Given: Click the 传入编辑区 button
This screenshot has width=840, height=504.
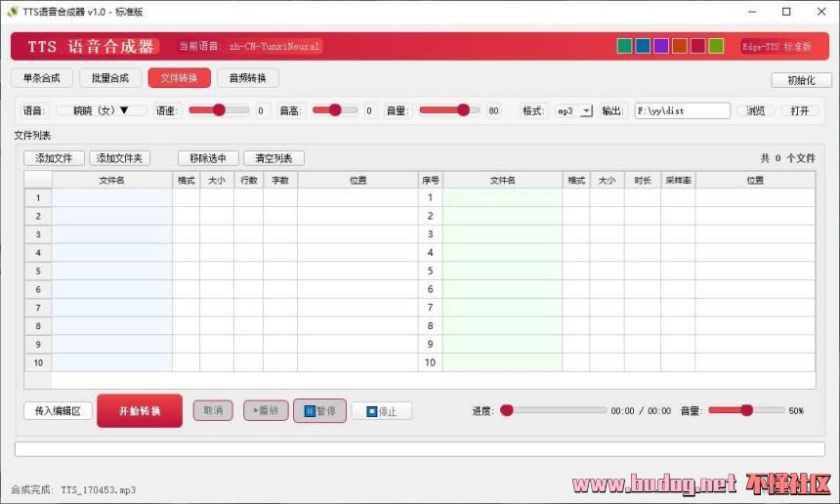Looking at the screenshot, I should pyautogui.click(x=58, y=411).
